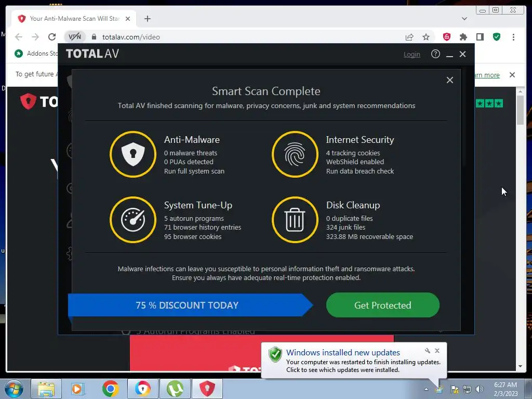This screenshot has height=399, width=532.
Task: Click the '323.88 MB recoverable space' text
Action: 369,237
